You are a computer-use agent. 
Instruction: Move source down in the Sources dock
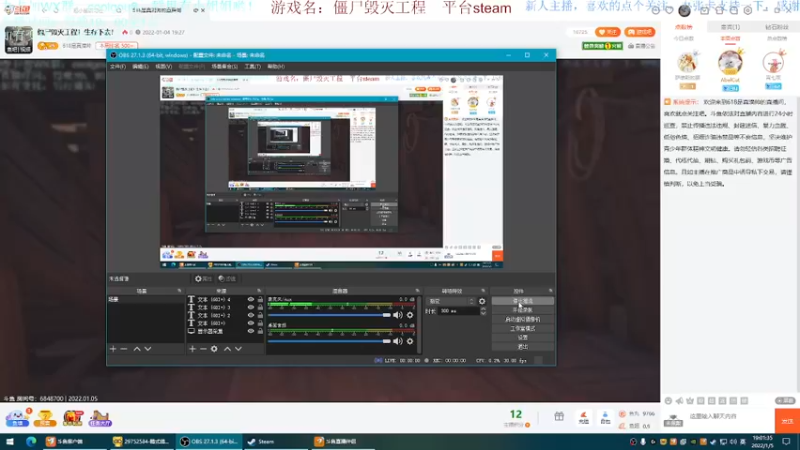238,349
